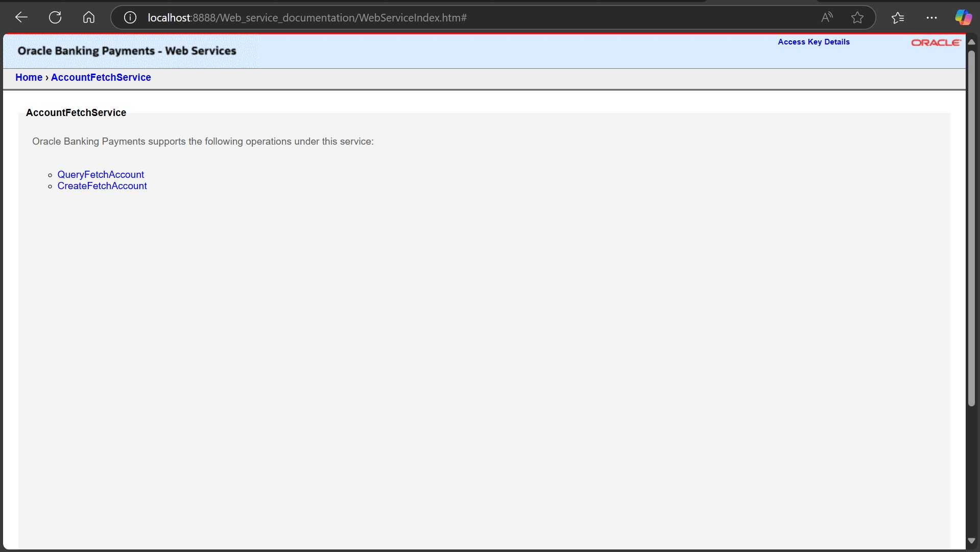980x552 pixels.
Task: Open the browser home page
Action: (89, 17)
